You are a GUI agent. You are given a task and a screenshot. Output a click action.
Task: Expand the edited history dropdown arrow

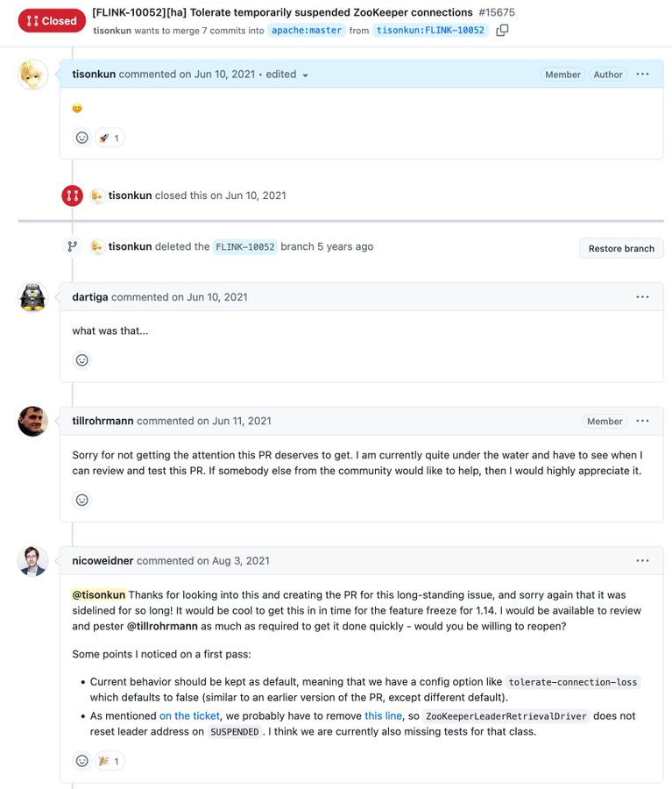(x=305, y=75)
